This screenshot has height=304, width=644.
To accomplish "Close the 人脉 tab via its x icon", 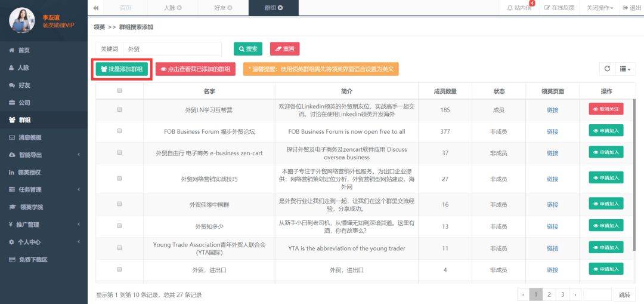I will [179, 8].
